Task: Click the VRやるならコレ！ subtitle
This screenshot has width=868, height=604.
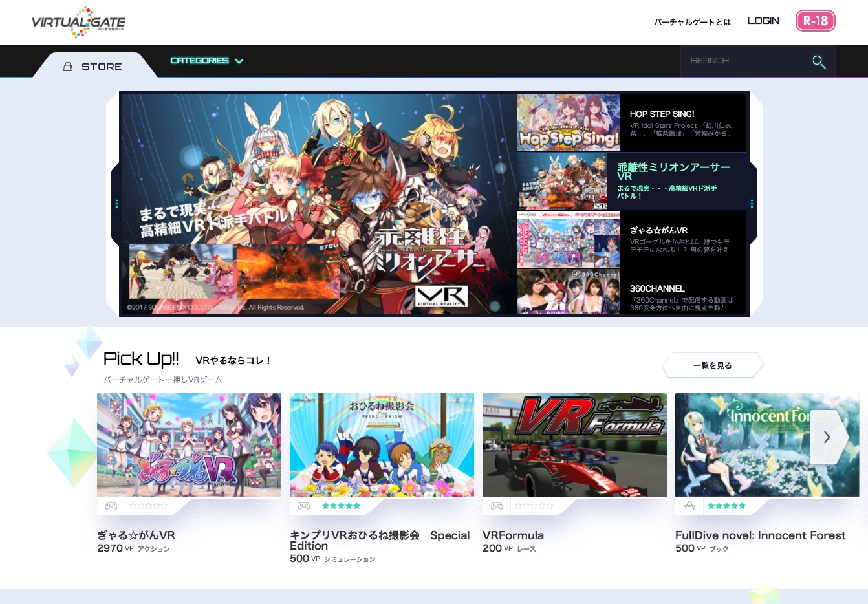Action: click(233, 361)
